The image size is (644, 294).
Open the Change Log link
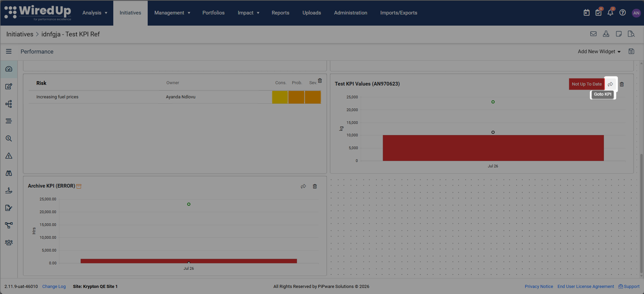[54, 287]
